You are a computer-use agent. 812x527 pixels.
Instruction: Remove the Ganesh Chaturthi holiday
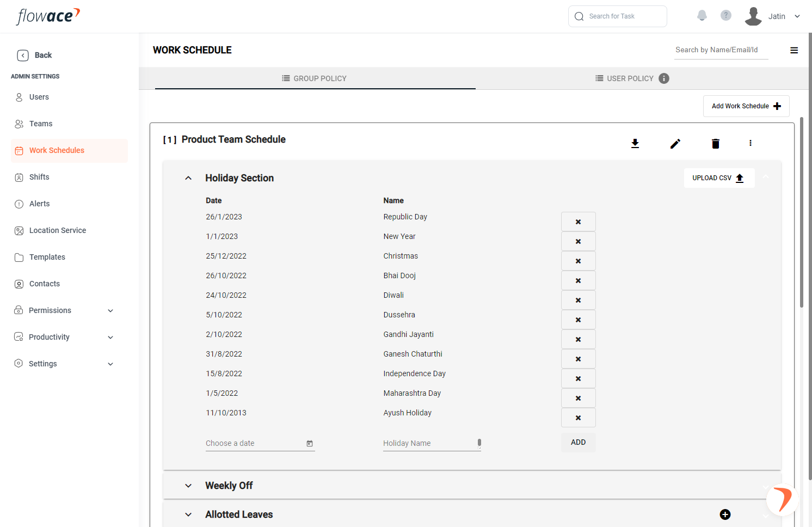coord(579,359)
